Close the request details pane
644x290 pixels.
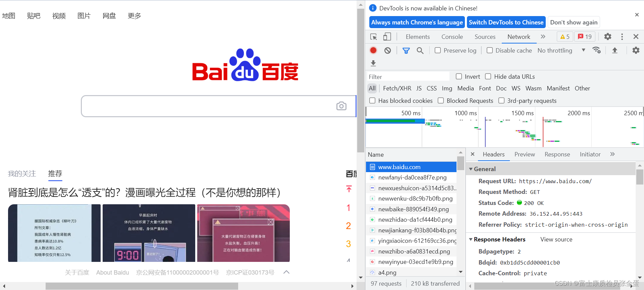coord(473,154)
